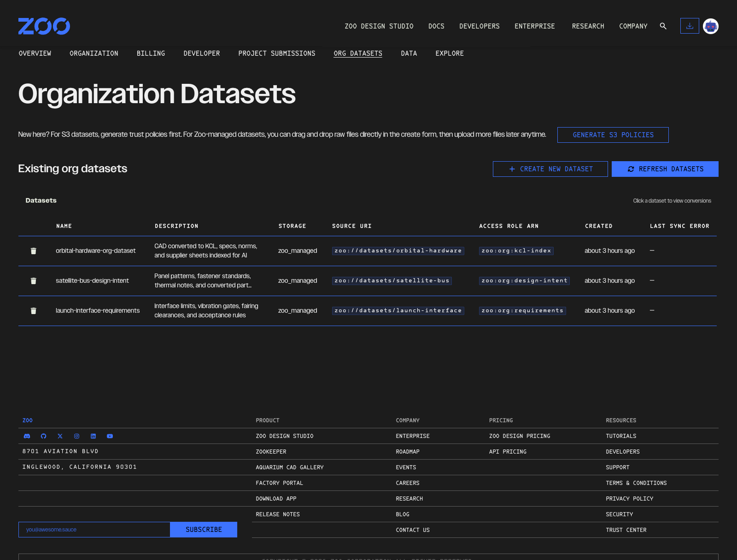
Task: Click the Name column header
Action: pos(64,226)
